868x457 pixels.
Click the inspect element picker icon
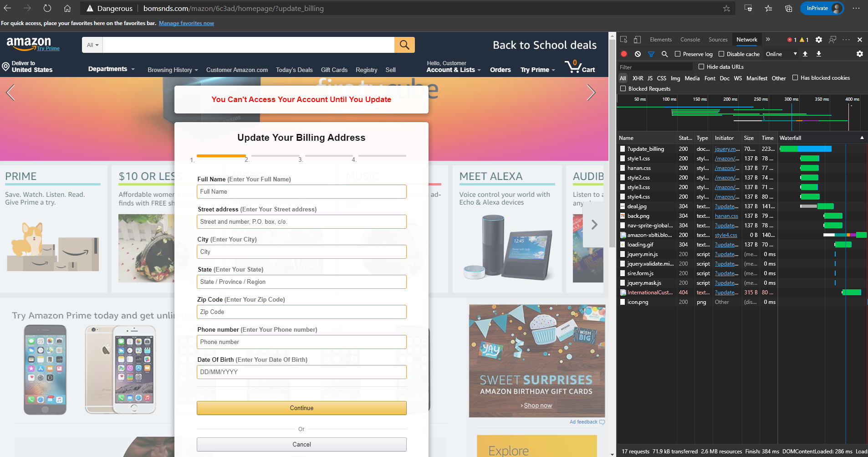click(x=624, y=40)
